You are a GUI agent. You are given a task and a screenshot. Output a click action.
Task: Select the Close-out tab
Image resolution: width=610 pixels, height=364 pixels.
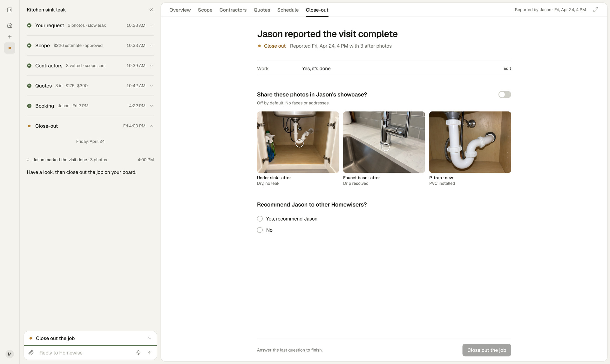point(317,10)
